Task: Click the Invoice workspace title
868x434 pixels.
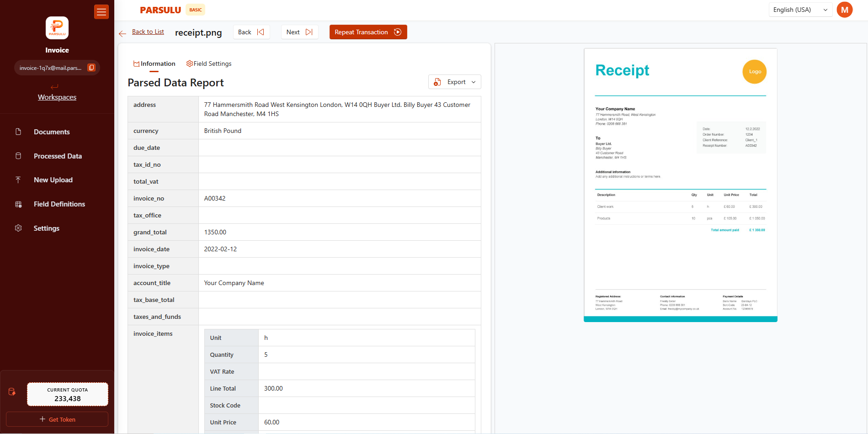Action: tap(57, 50)
